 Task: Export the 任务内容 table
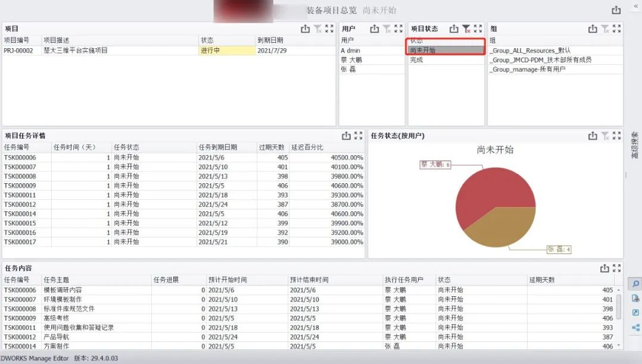(604, 268)
